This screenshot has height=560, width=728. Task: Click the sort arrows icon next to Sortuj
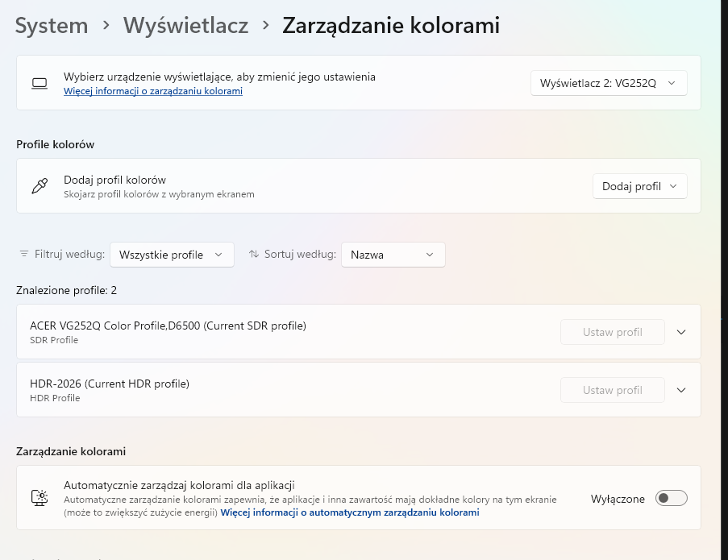(x=254, y=255)
